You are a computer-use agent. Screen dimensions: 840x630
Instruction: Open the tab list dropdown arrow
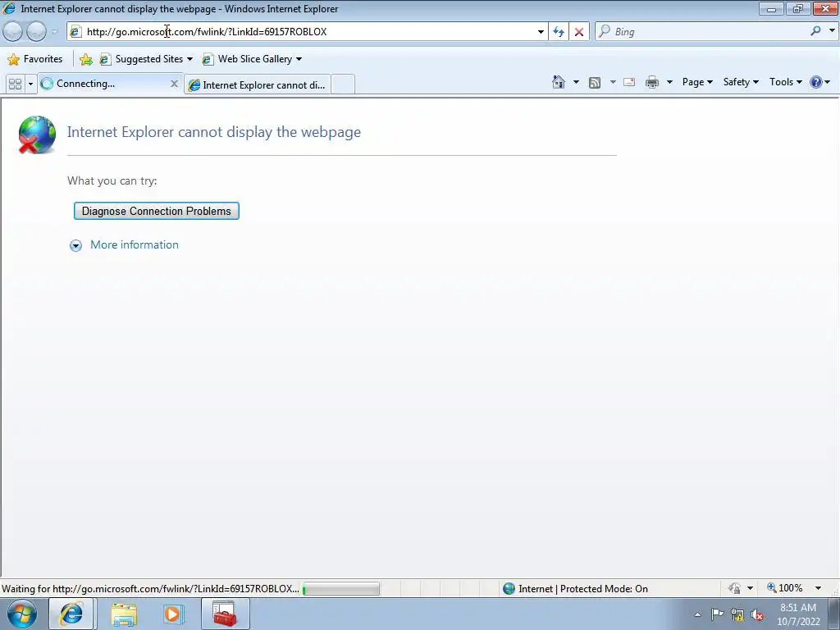click(30, 84)
